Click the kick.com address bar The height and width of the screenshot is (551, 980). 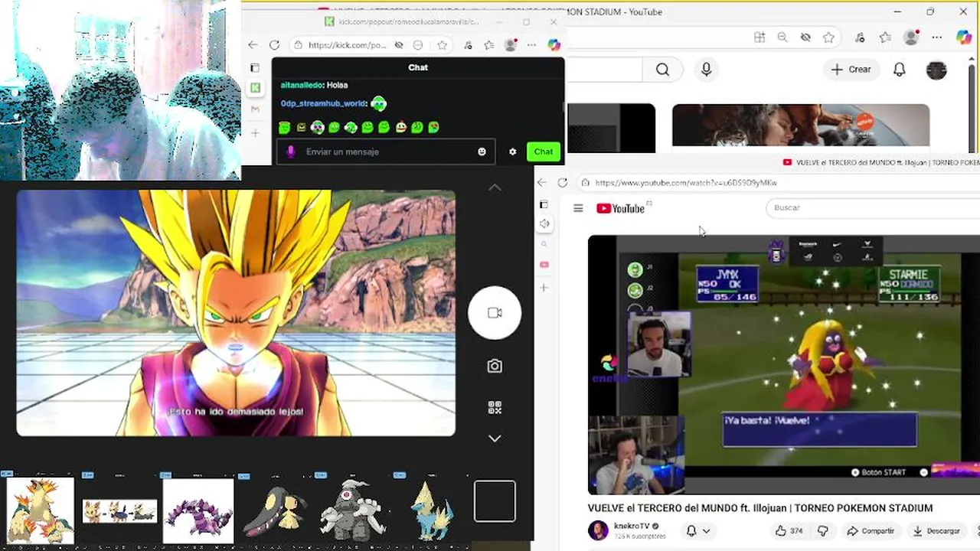pyautogui.click(x=348, y=45)
